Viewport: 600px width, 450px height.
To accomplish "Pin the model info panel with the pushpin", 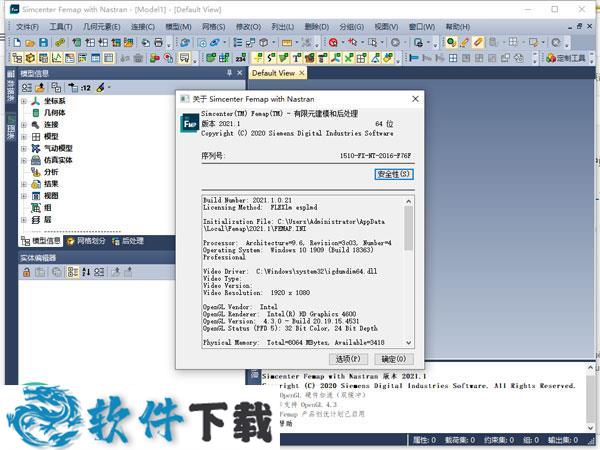I will (x=229, y=73).
